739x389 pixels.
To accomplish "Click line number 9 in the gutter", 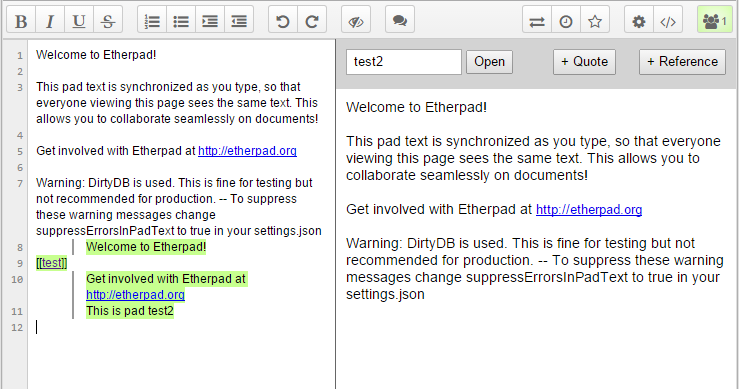I will pos(20,263).
